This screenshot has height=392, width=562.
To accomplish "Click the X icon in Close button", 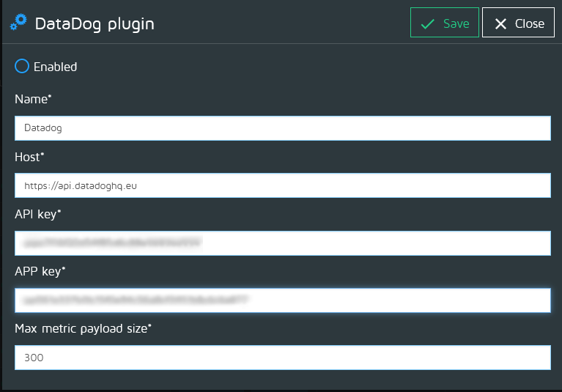I will click(501, 23).
